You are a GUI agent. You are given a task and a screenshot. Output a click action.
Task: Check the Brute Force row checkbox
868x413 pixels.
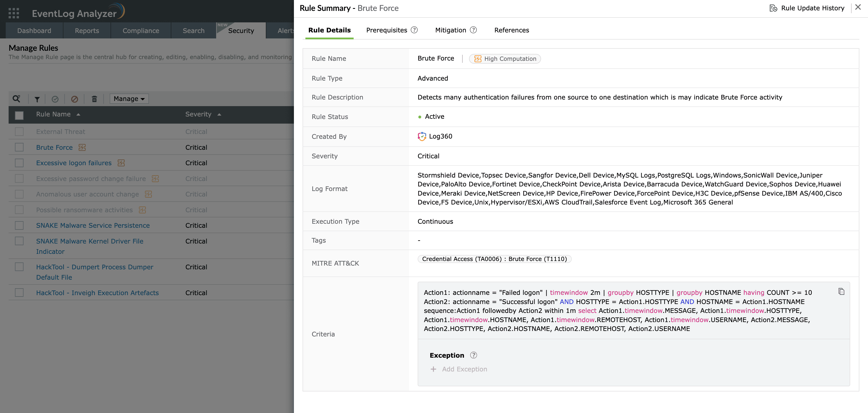coord(19,147)
